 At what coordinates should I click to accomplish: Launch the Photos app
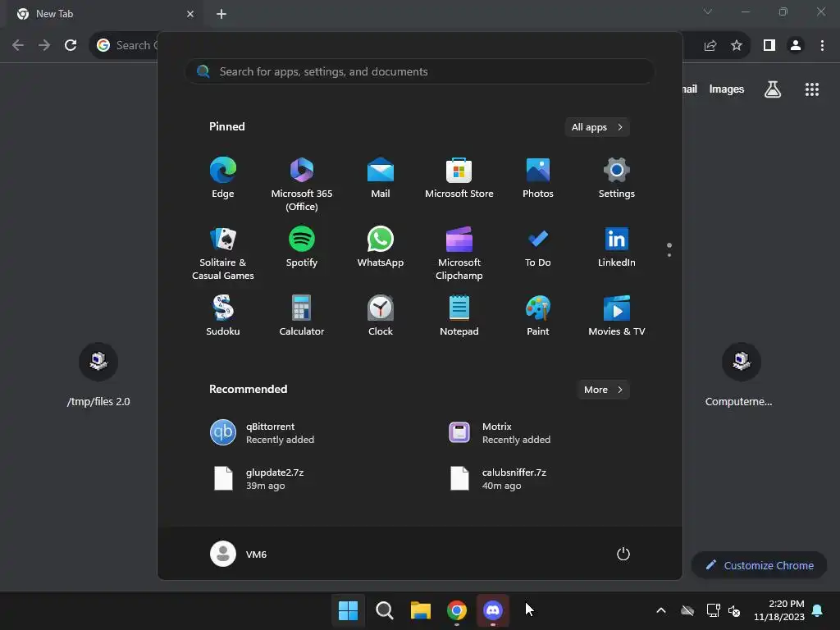tap(538, 178)
